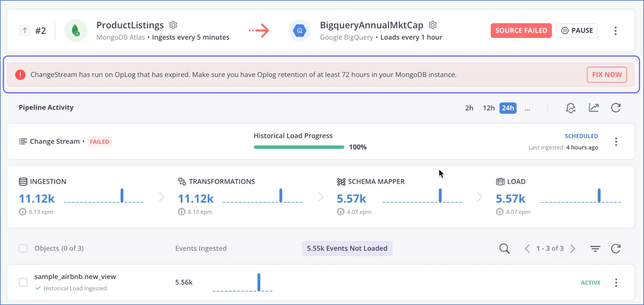Click the Historical Load Ingested check icon
This screenshot has width=644, height=305.
38,288
